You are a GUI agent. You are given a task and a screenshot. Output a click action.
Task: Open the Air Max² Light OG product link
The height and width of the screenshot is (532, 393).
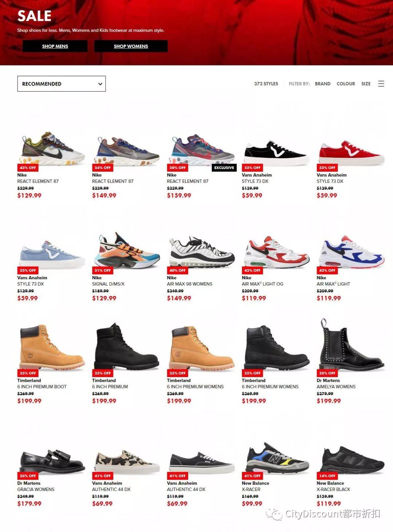click(262, 284)
